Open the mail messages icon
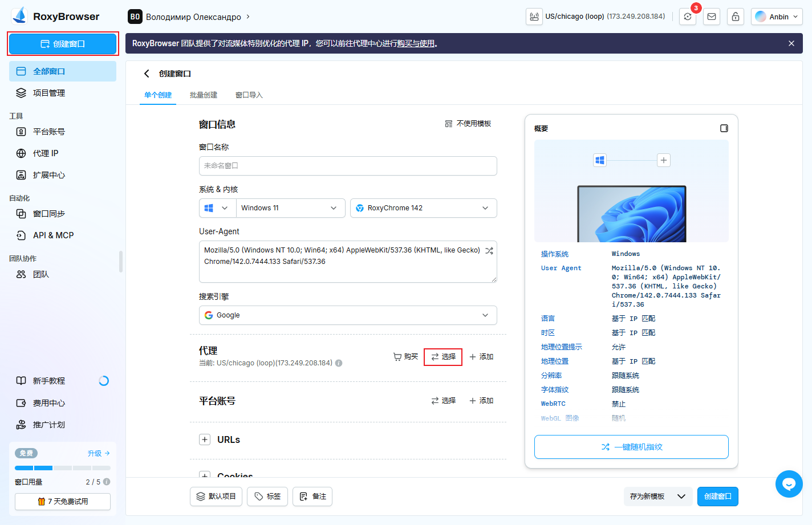 (712, 17)
